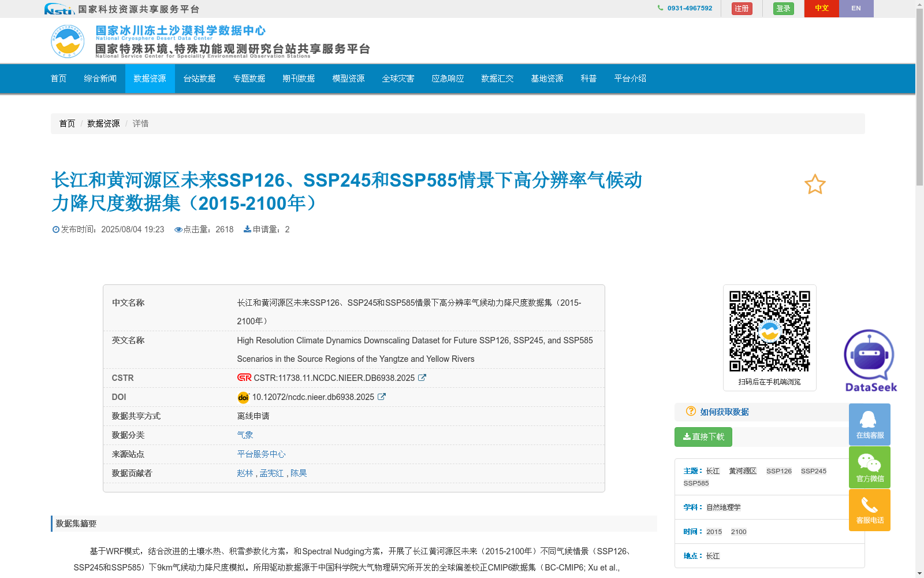
Task: Click the 国家冰川冻土沙漠科学数据中心 logo
Action: (68, 40)
